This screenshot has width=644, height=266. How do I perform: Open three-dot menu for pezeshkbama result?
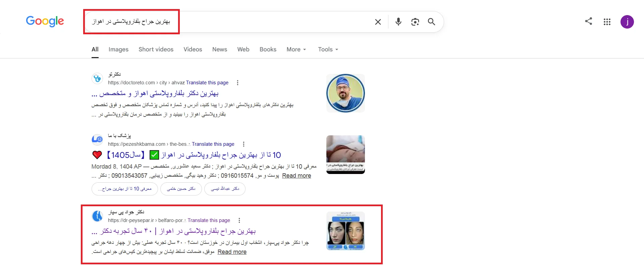244,144
